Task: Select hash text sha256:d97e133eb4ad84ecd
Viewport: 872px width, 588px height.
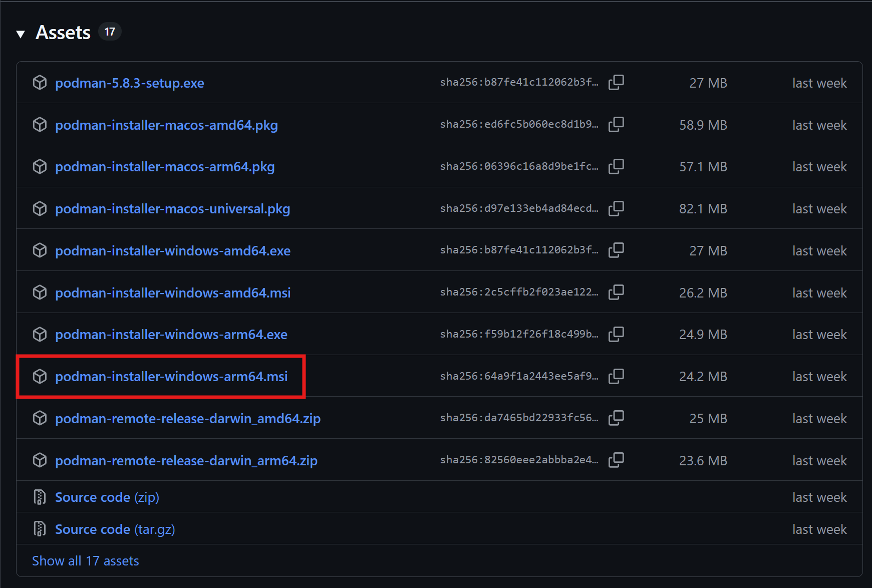Action: [519, 208]
